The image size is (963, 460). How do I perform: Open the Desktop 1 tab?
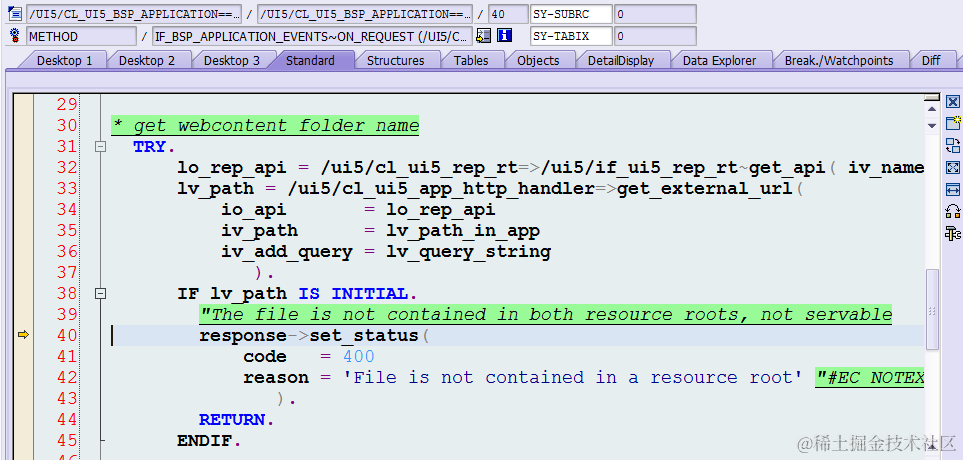tap(64, 60)
